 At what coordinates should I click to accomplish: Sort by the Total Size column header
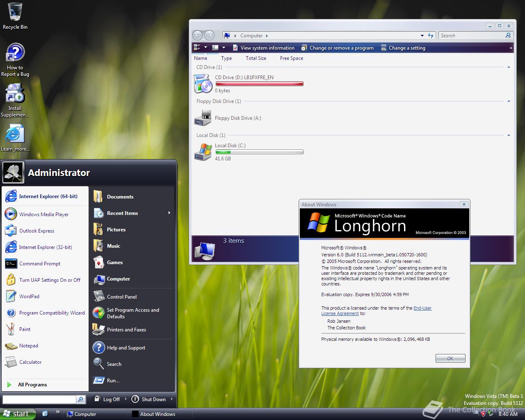pos(256,58)
